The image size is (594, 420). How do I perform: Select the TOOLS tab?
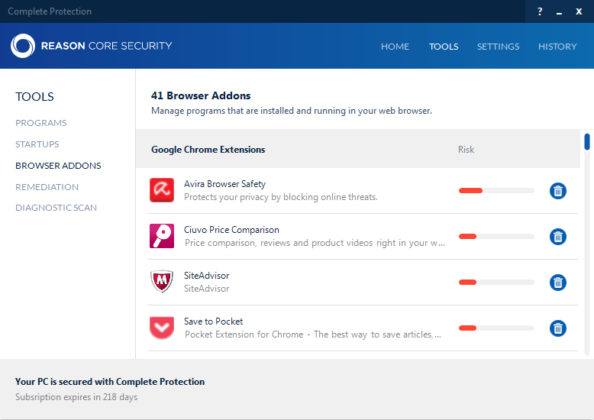pyautogui.click(x=443, y=47)
